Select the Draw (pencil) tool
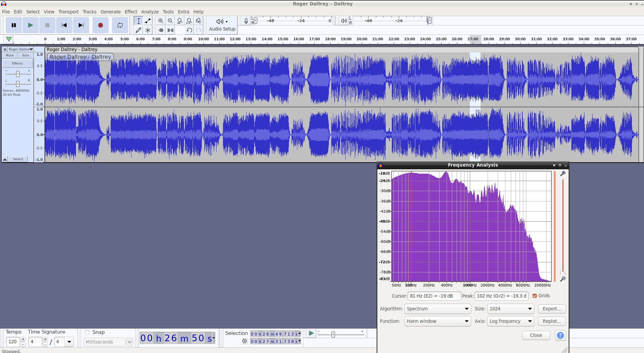 pos(139,30)
